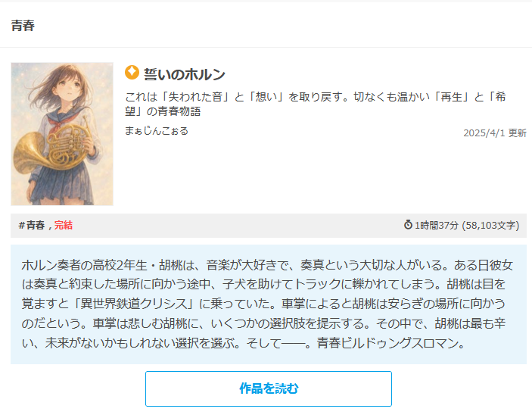Select the #青春 tag

[x=32, y=225]
